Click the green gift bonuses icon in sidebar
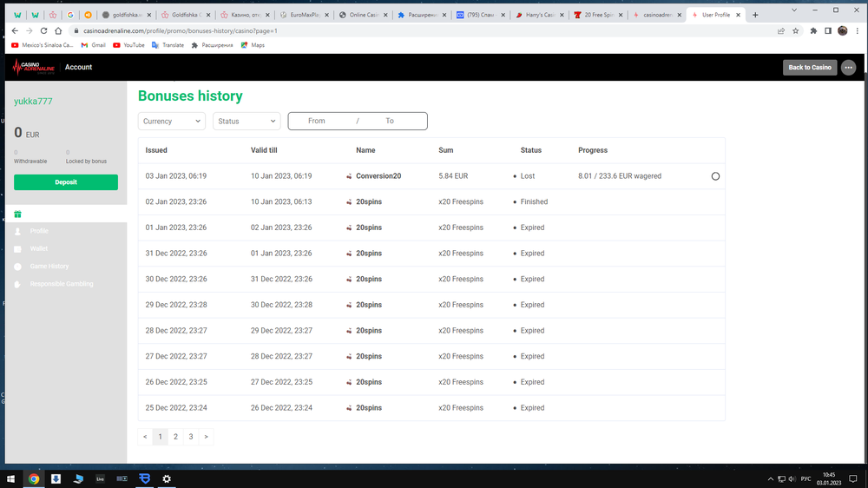This screenshot has height=488, width=868. pos(17,214)
